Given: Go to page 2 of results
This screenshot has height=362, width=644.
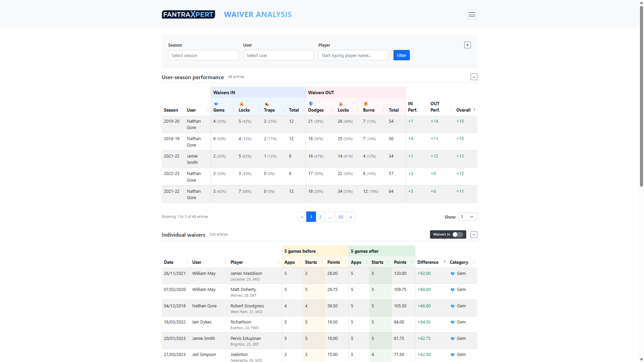Looking at the screenshot, I should pyautogui.click(x=320, y=217).
